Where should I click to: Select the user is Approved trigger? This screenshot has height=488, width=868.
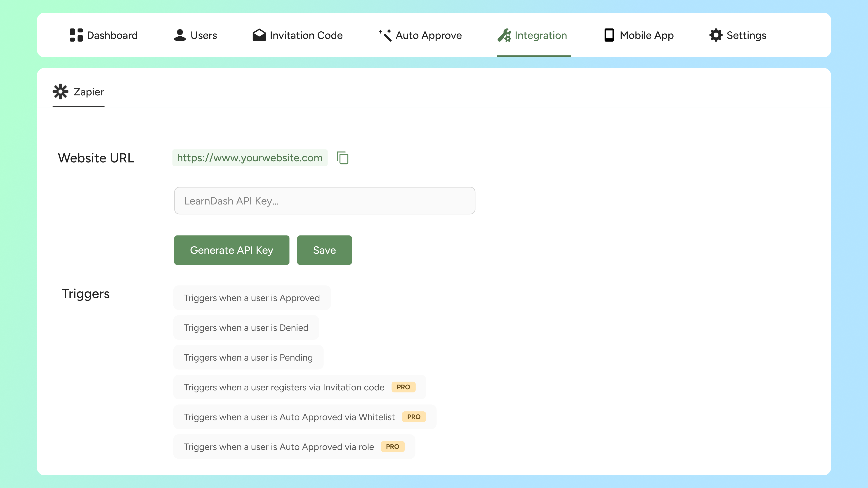[x=251, y=298]
